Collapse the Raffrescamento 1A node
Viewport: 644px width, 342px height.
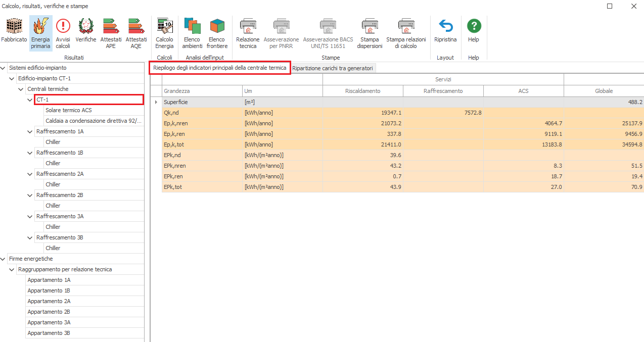(x=31, y=131)
